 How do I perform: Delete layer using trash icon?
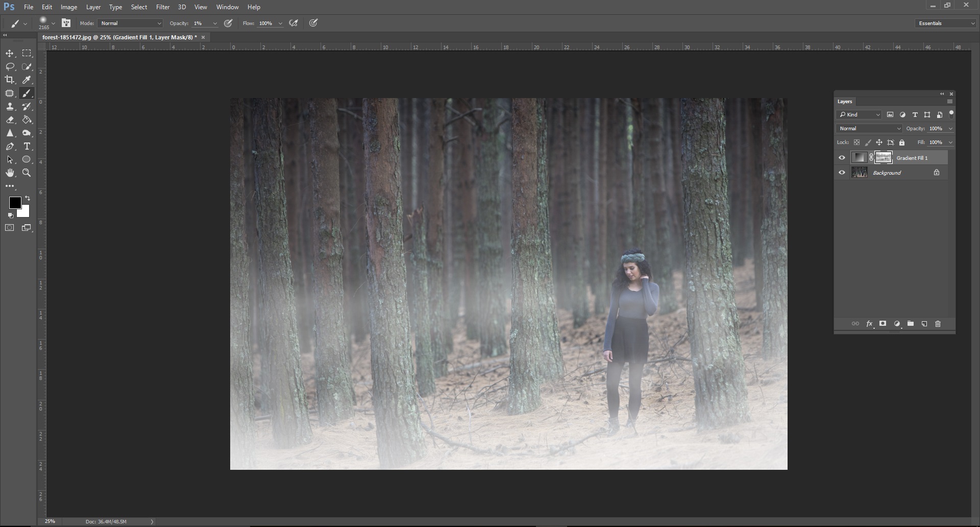[938, 323]
